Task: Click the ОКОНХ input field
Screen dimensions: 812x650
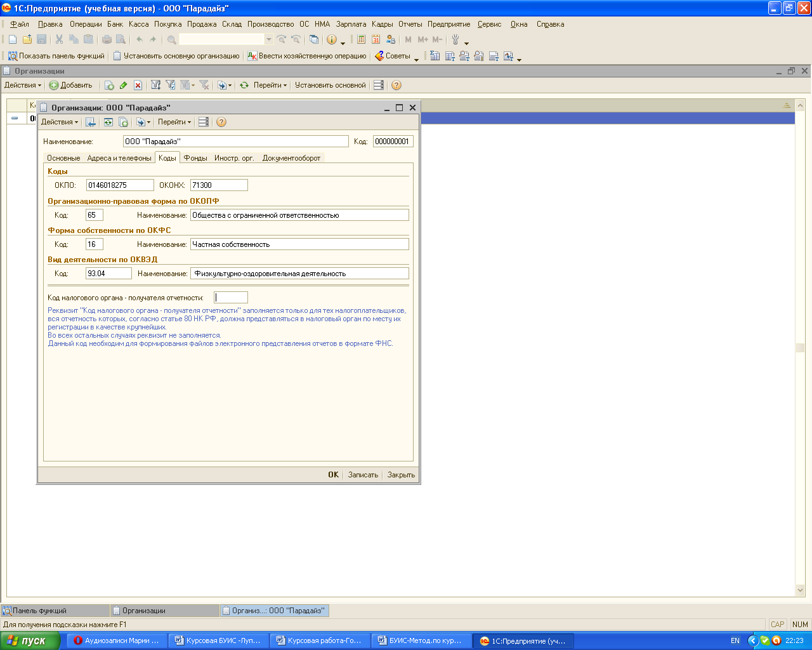Action: (219, 185)
